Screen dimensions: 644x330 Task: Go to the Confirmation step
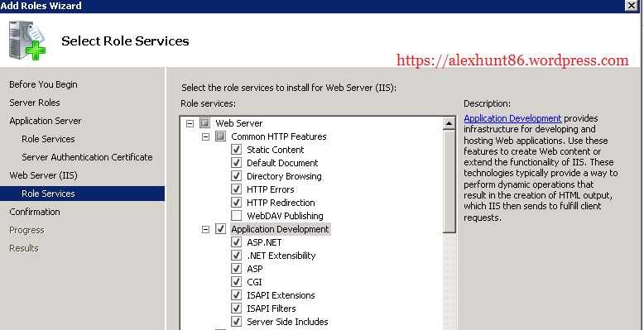35,212
